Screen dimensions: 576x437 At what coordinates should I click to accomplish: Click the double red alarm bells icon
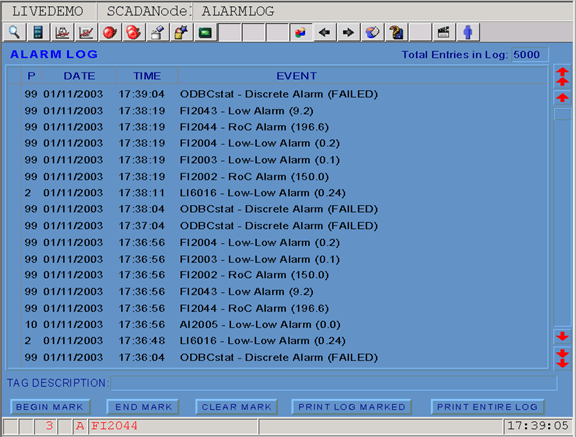[x=133, y=32]
